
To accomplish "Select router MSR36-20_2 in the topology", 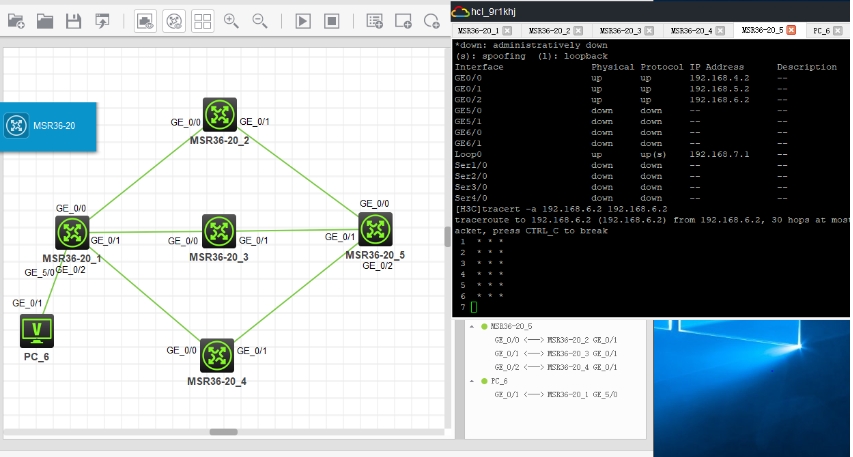I will [219, 114].
